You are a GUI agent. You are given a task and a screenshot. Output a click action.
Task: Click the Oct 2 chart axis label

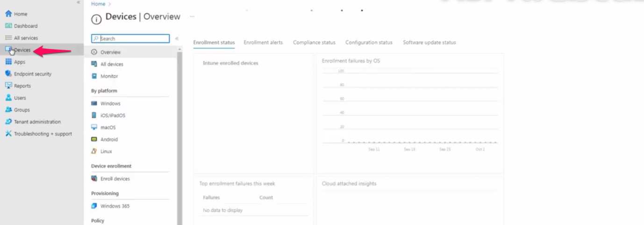point(480,149)
